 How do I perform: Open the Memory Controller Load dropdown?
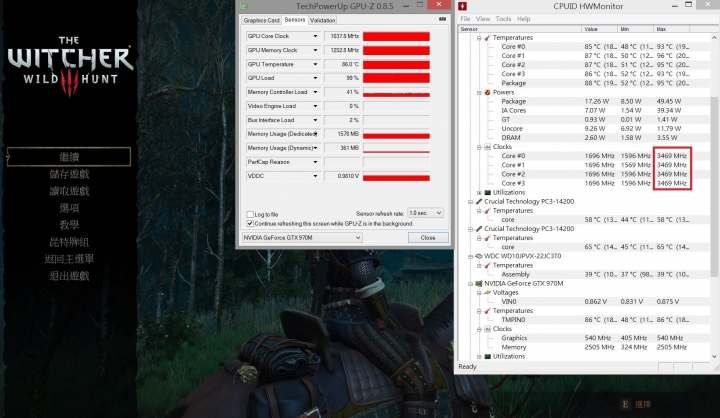point(315,92)
